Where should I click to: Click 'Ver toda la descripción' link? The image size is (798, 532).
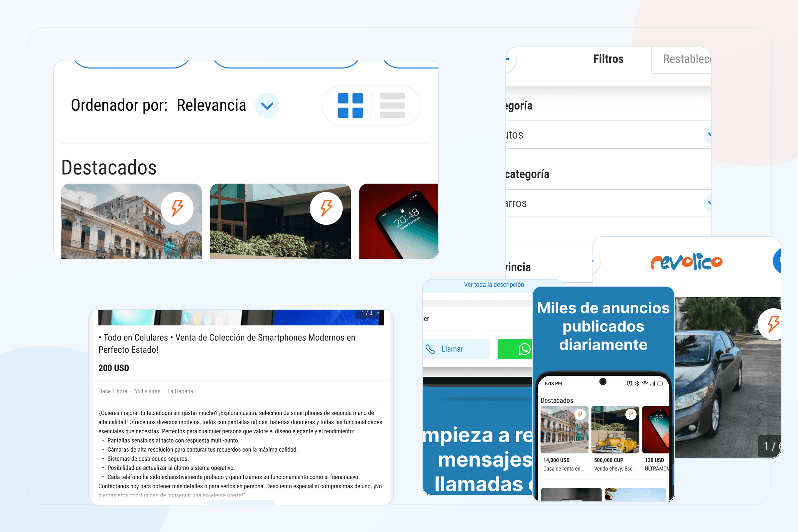tap(494, 285)
